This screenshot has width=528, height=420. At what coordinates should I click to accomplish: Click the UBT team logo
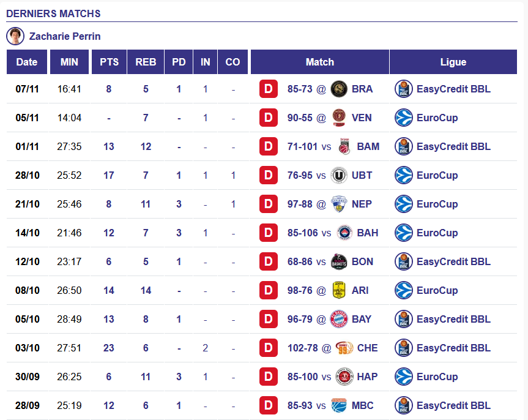pos(339,175)
